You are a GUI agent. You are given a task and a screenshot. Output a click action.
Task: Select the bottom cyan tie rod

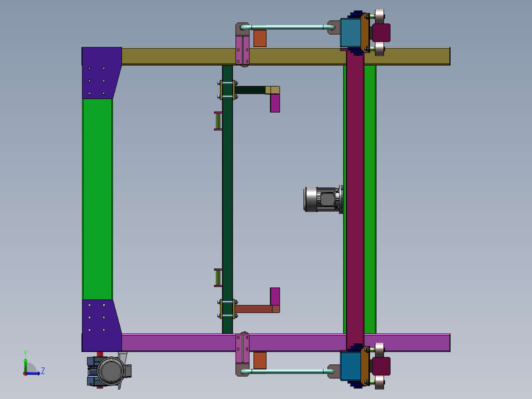coord(287,371)
